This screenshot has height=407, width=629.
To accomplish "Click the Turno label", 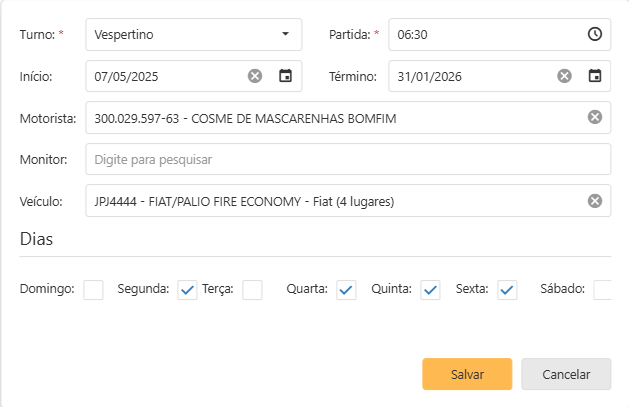I will (x=37, y=34).
